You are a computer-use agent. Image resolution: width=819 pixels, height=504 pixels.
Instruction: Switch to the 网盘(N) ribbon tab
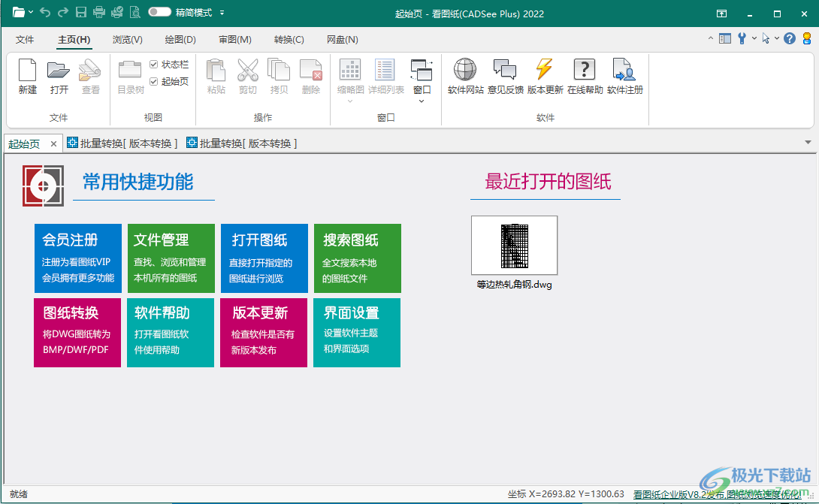(x=342, y=40)
